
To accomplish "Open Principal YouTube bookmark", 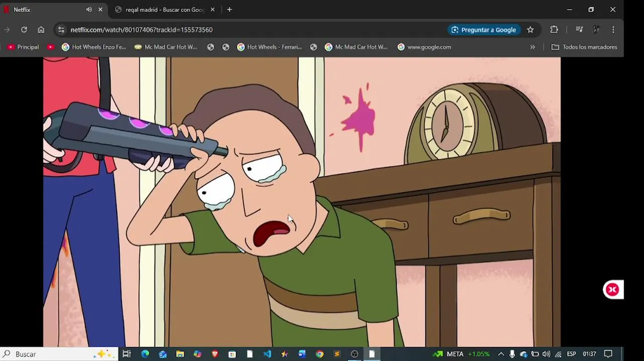I will click(x=23, y=47).
